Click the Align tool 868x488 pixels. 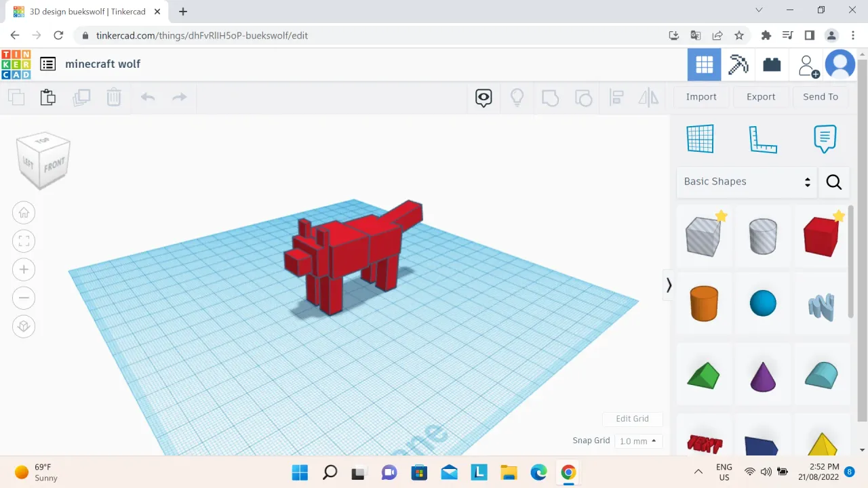click(x=616, y=97)
